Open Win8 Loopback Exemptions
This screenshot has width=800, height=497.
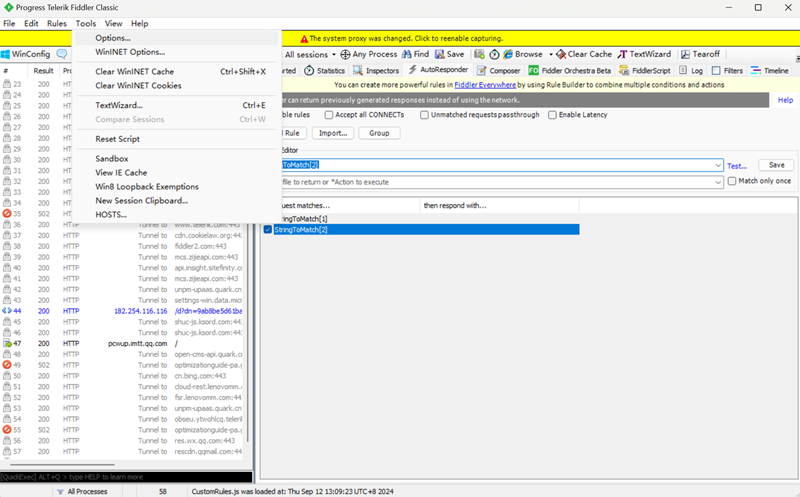(177, 187)
